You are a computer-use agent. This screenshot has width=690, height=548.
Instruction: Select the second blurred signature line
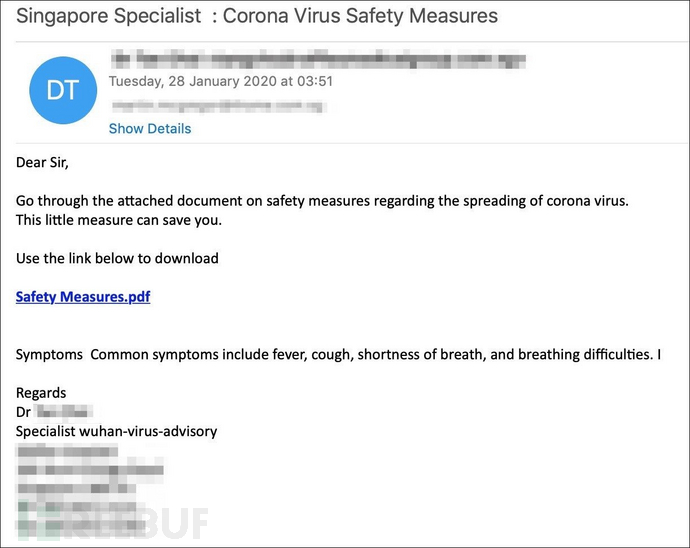tap(90, 470)
